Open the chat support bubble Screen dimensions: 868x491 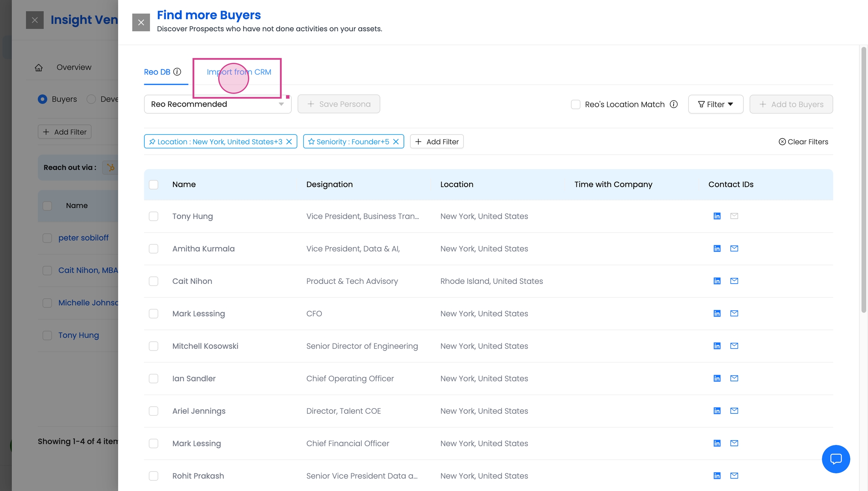pos(836,459)
